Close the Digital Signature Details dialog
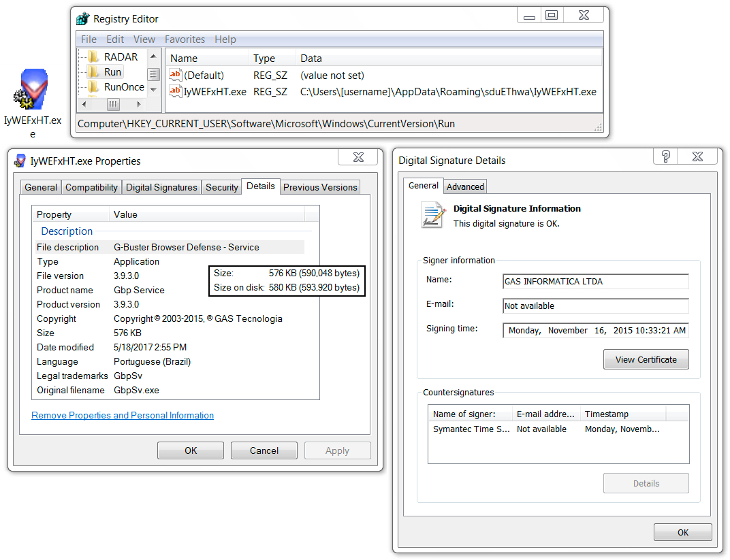 [697, 157]
